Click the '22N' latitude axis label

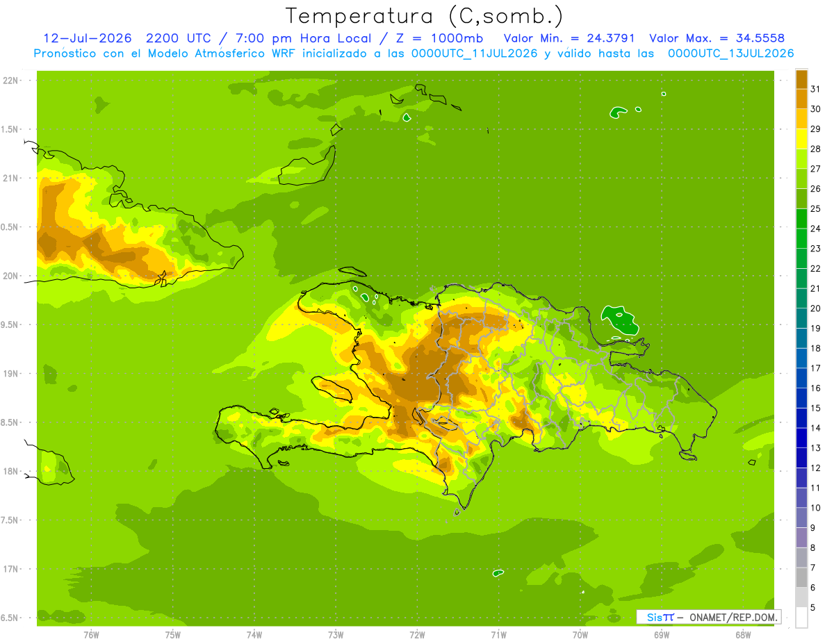point(11,81)
